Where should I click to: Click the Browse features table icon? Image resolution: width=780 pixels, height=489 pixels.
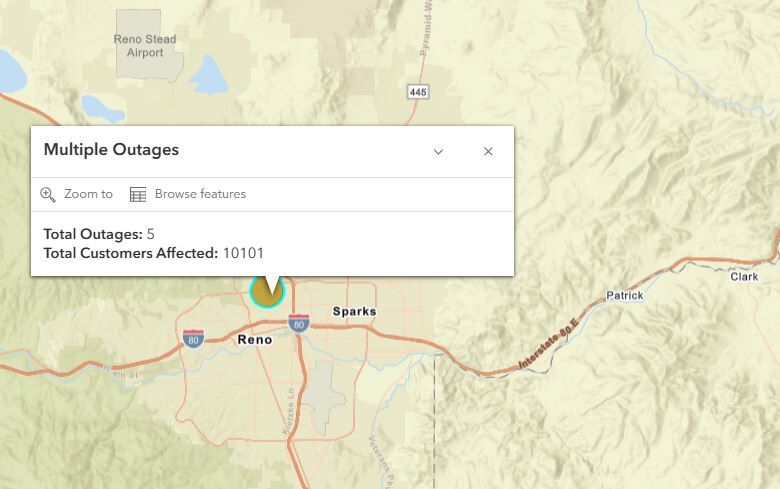138,194
